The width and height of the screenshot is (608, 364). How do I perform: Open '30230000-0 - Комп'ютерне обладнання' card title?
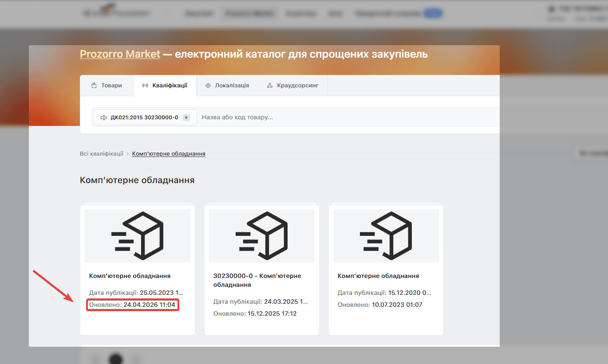[x=257, y=280]
